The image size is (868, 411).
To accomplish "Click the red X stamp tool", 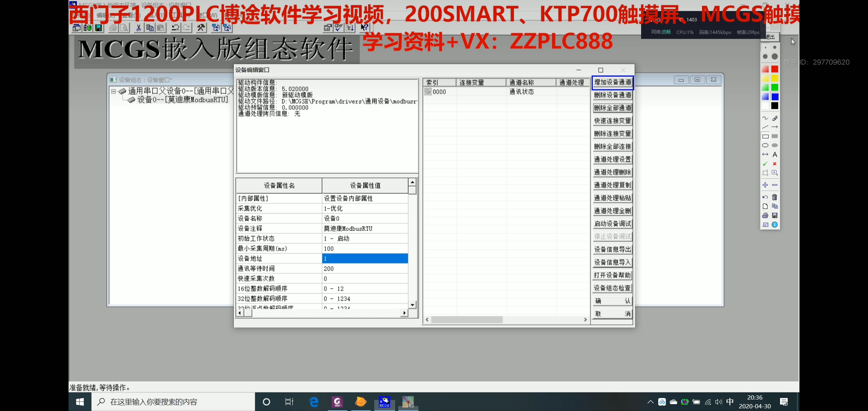I will pyautogui.click(x=775, y=164).
